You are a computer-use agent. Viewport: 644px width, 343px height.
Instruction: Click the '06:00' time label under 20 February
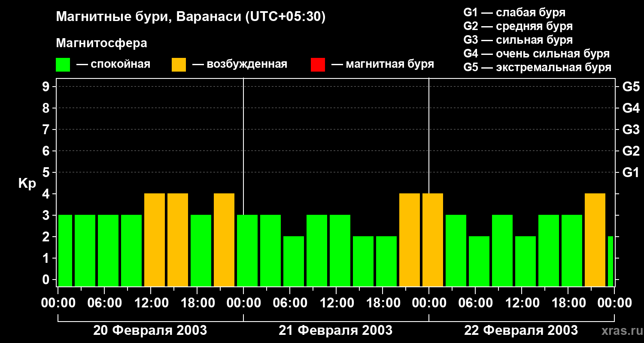coord(104,303)
